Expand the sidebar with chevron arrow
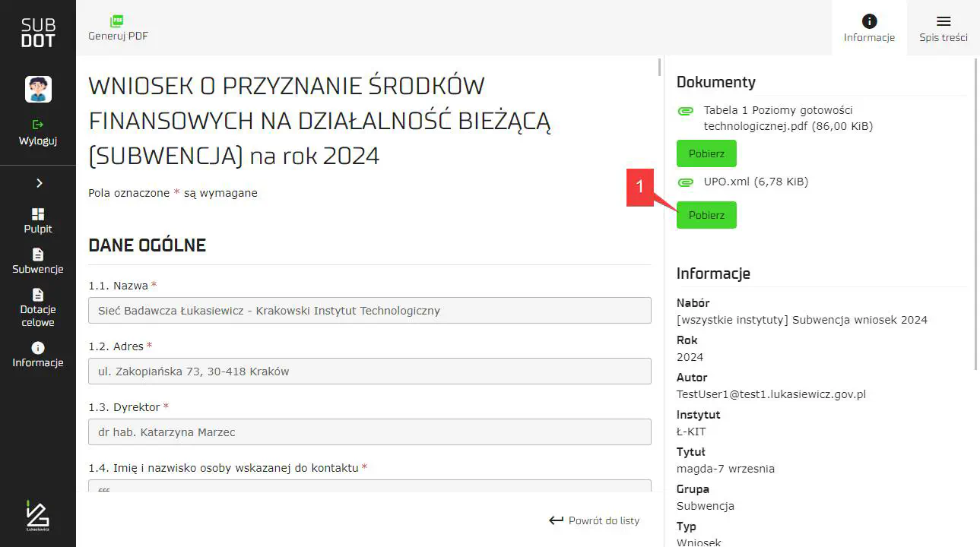This screenshot has width=980, height=547. [39, 183]
